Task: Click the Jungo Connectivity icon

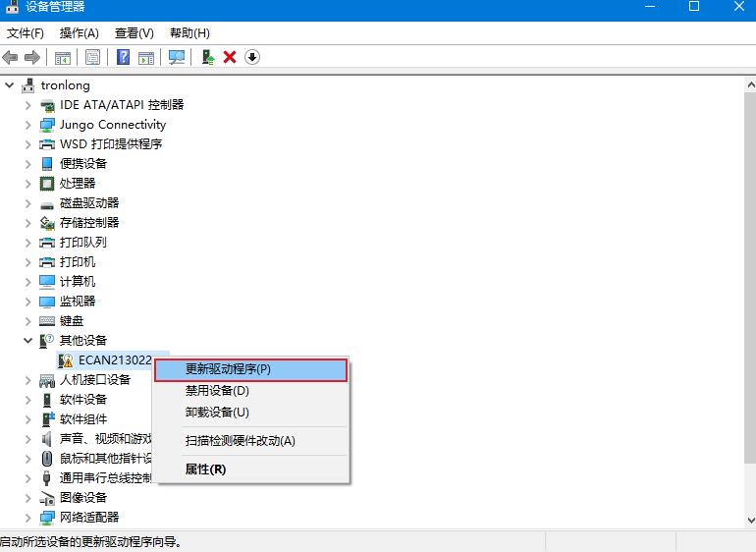Action: pos(47,125)
